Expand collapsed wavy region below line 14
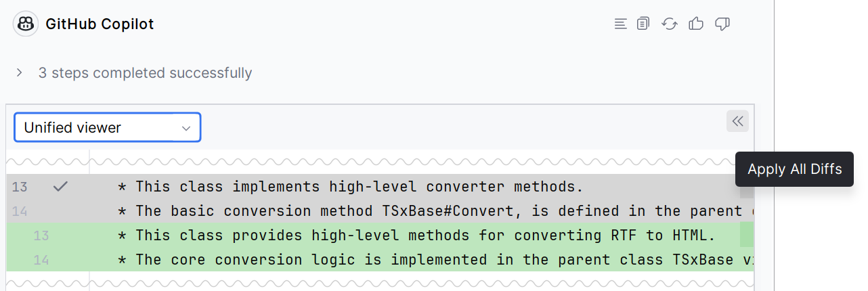The image size is (868, 291). [x=380, y=282]
